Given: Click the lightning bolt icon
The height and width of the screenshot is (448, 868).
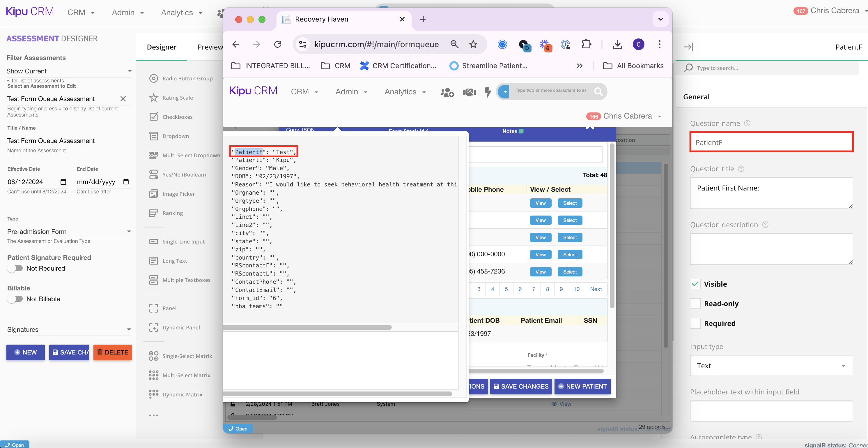Looking at the screenshot, I should (488, 92).
